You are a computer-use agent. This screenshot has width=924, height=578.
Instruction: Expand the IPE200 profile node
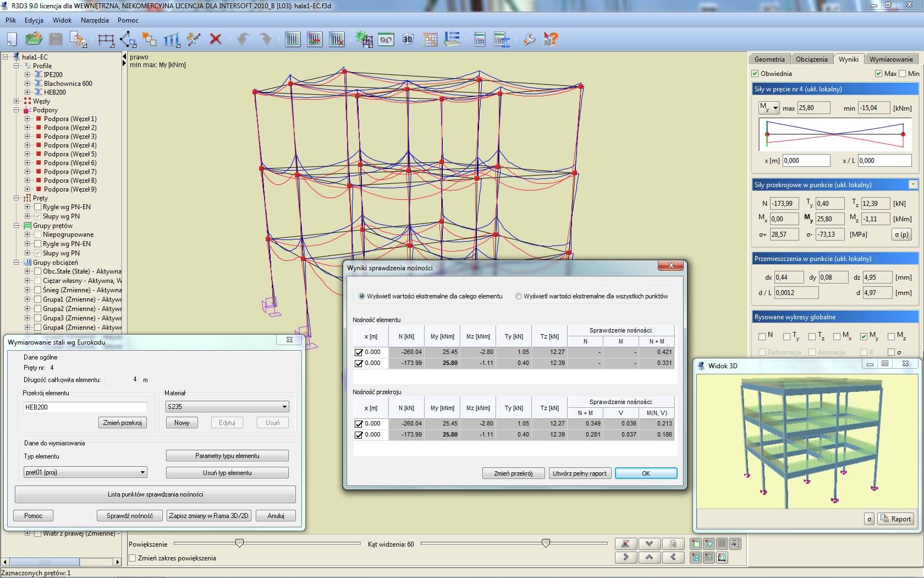point(27,74)
